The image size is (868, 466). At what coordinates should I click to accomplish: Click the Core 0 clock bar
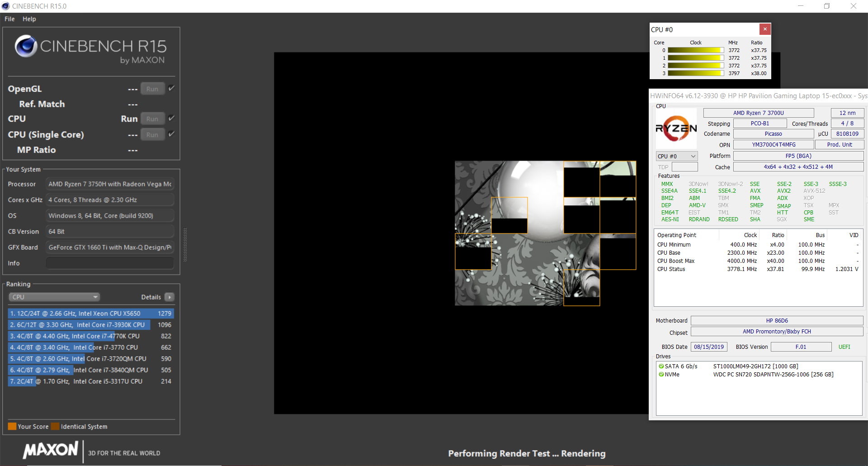[x=696, y=50]
